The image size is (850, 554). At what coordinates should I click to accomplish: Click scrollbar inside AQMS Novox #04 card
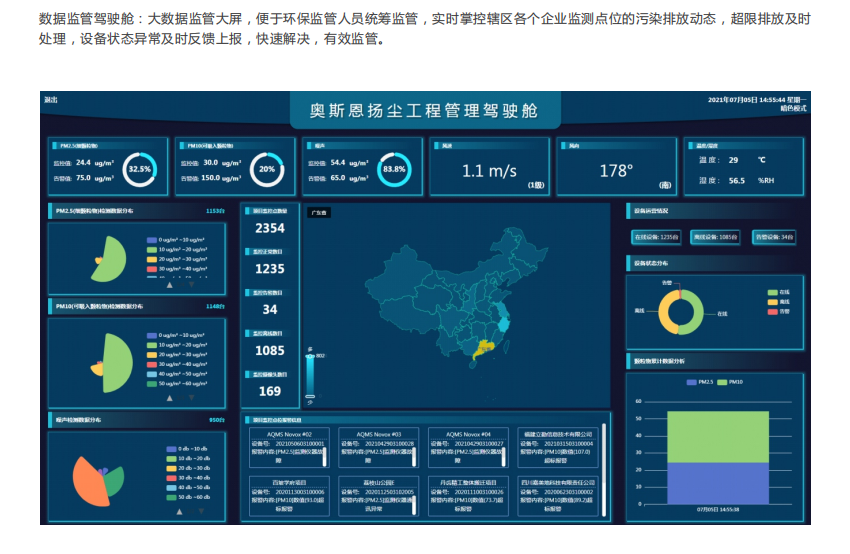point(504,456)
